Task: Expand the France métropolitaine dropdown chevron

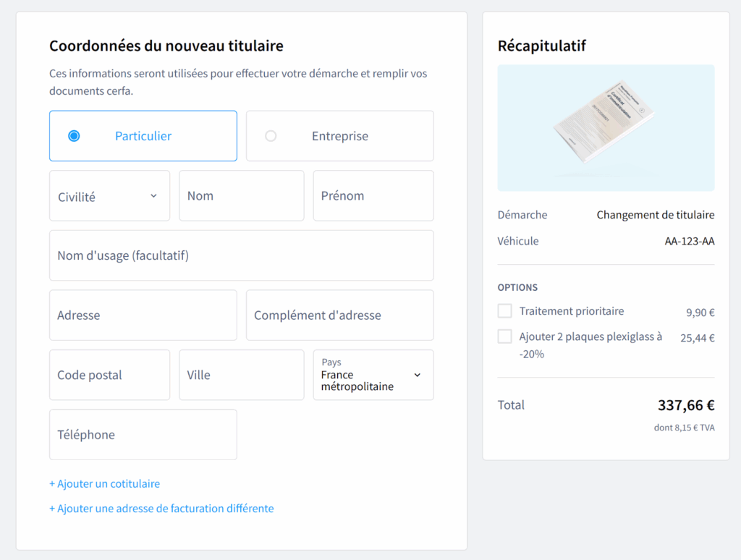Action: pyautogui.click(x=418, y=375)
